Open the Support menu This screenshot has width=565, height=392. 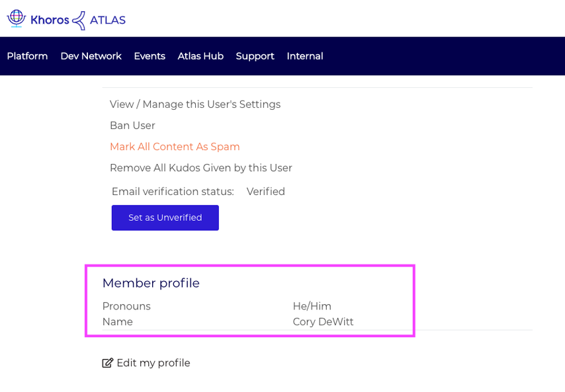click(255, 56)
